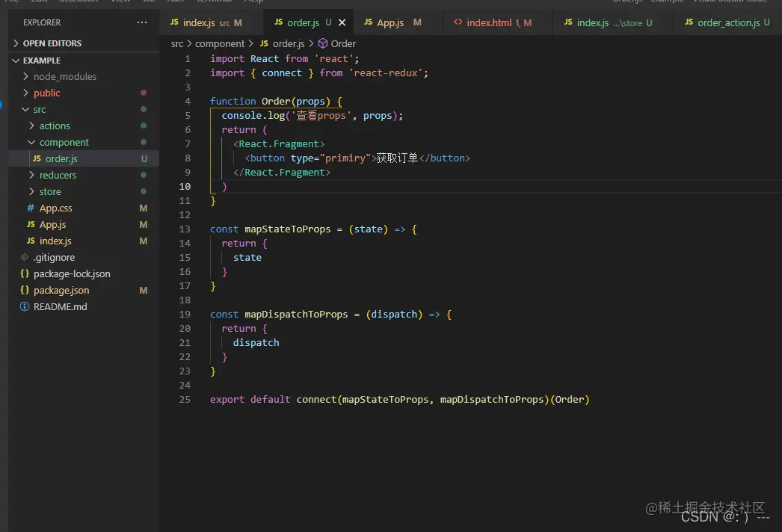Open index.js in the file tree
Screen dimensions: 782x532
(x=84, y=241)
